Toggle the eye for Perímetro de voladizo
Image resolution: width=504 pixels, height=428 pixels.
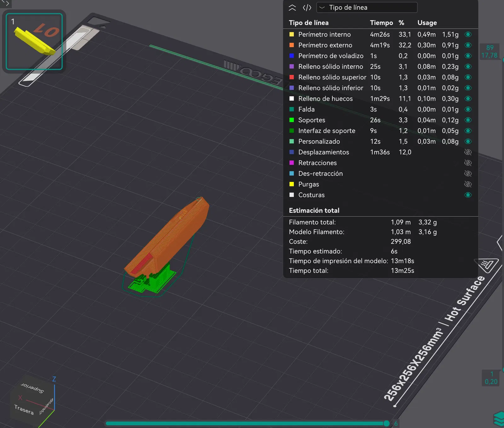tap(468, 56)
